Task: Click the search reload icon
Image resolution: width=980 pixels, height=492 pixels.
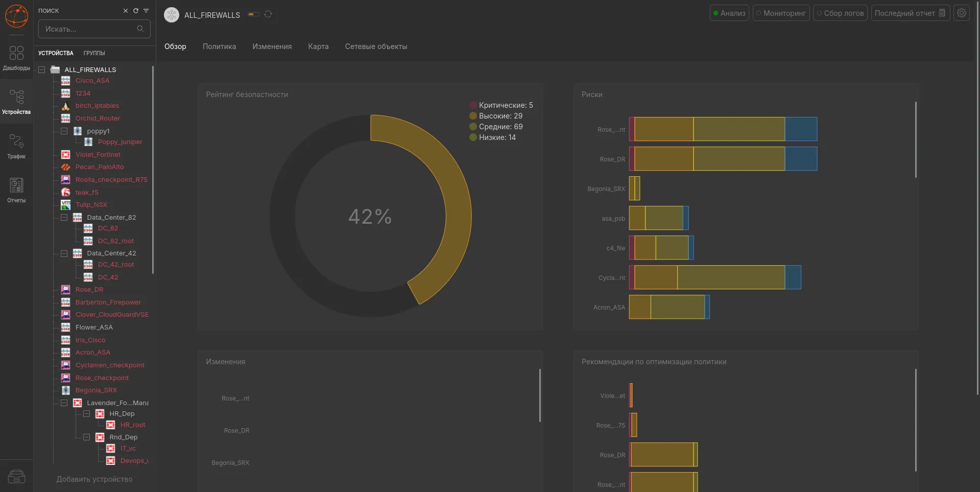Action: (136, 11)
